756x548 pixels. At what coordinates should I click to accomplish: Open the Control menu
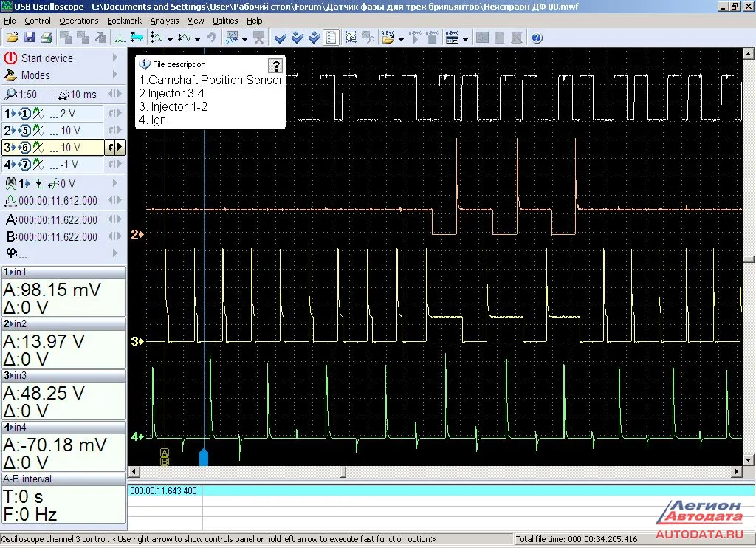[x=38, y=21]
